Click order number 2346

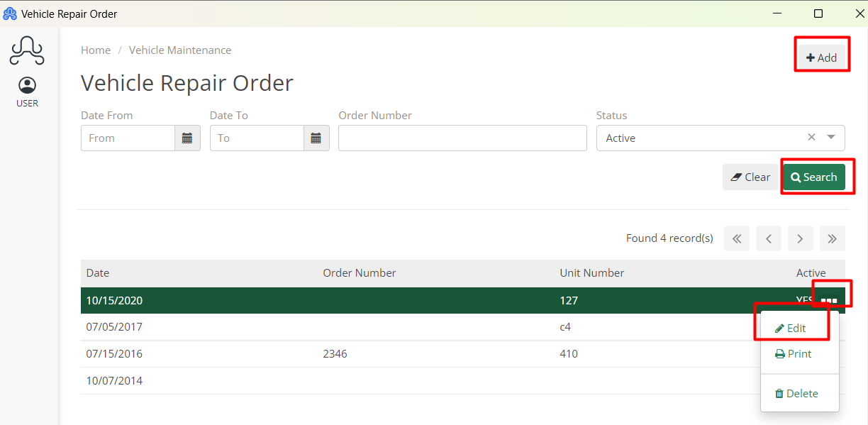335,354
